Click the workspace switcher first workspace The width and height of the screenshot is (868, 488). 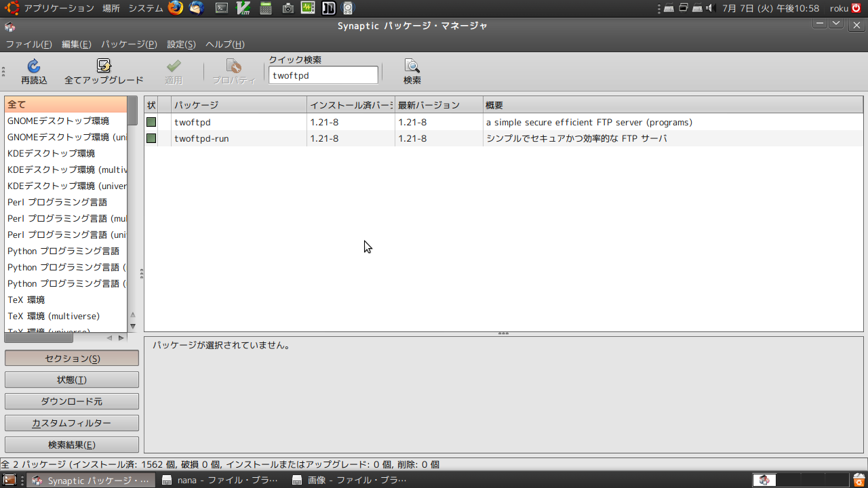(764, 480)
